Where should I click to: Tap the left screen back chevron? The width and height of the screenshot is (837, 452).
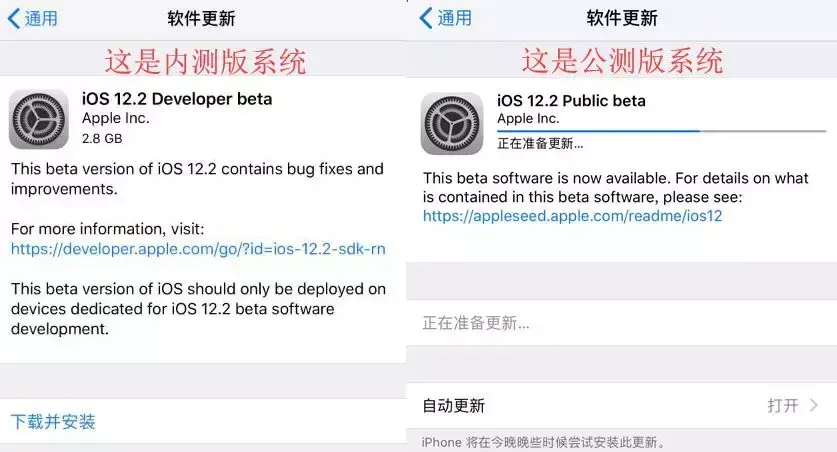[x=13, y=18]
